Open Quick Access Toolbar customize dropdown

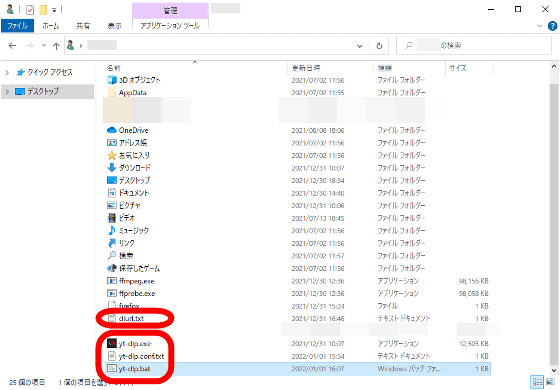pos(54,10)
